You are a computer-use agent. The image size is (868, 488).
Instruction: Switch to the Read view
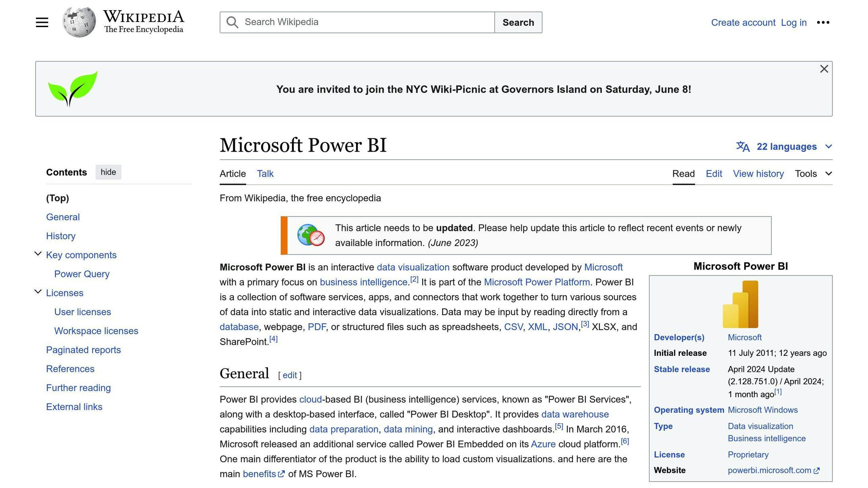pos(683,174)
